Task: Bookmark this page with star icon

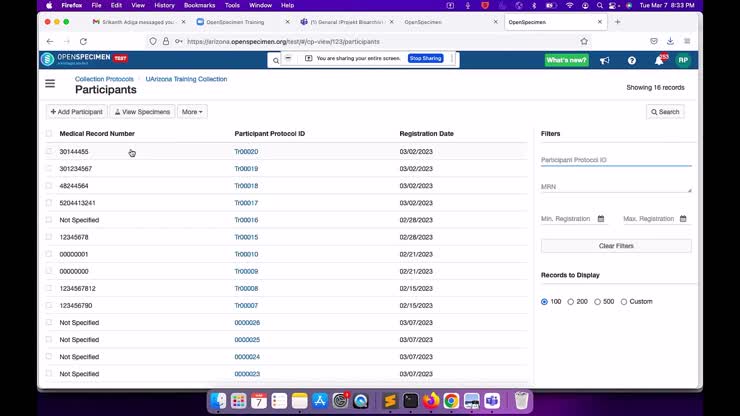Action: click(x=584, y=41)
